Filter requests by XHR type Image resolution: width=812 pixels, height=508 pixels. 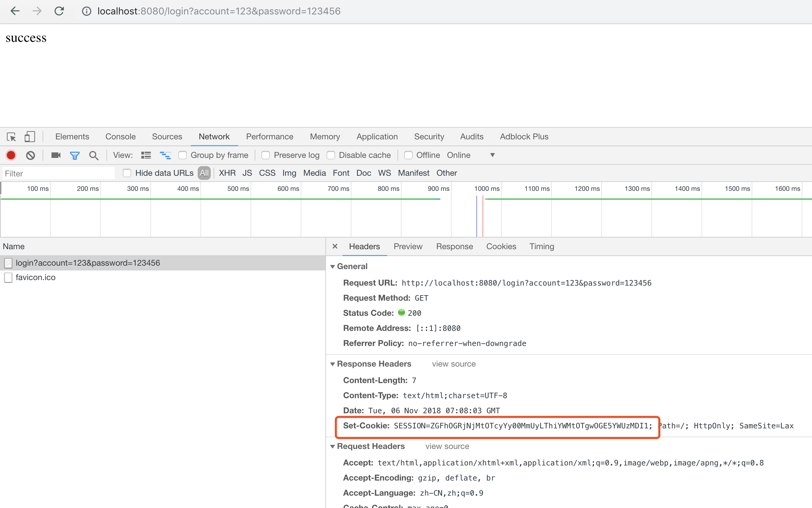[227, 173]
